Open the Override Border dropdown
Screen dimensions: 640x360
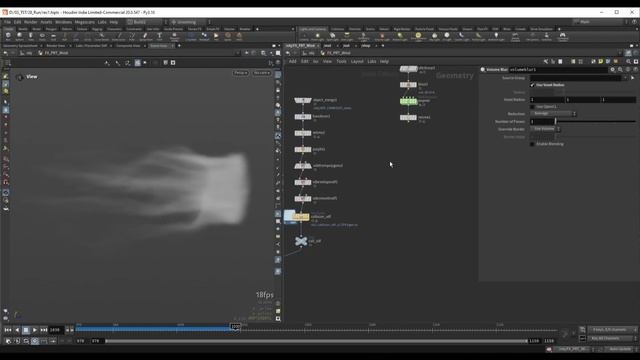click(545, 129)
